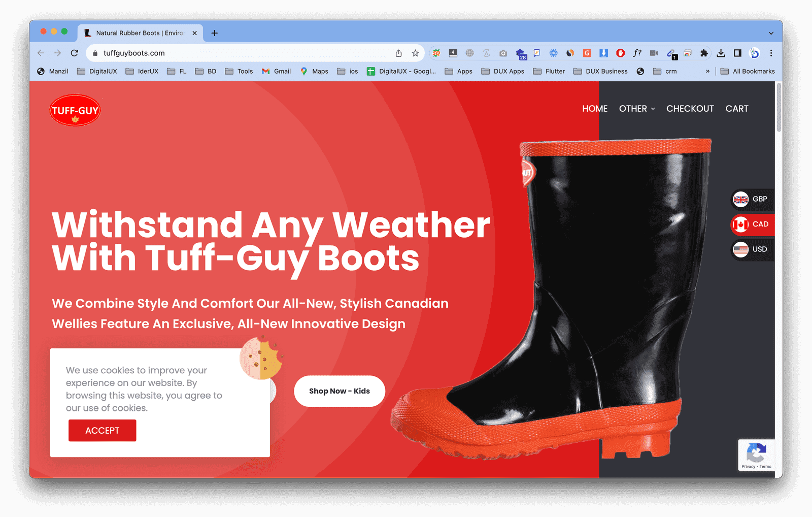Open the orange G extension
Screen dimensions: 812x517
point(587,53)
